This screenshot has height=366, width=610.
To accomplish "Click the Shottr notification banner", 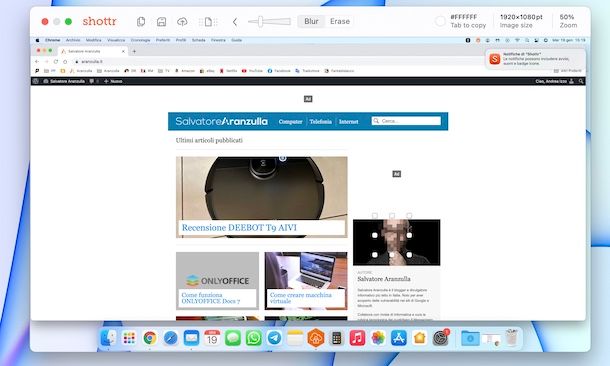I will (x=535, y=59).
